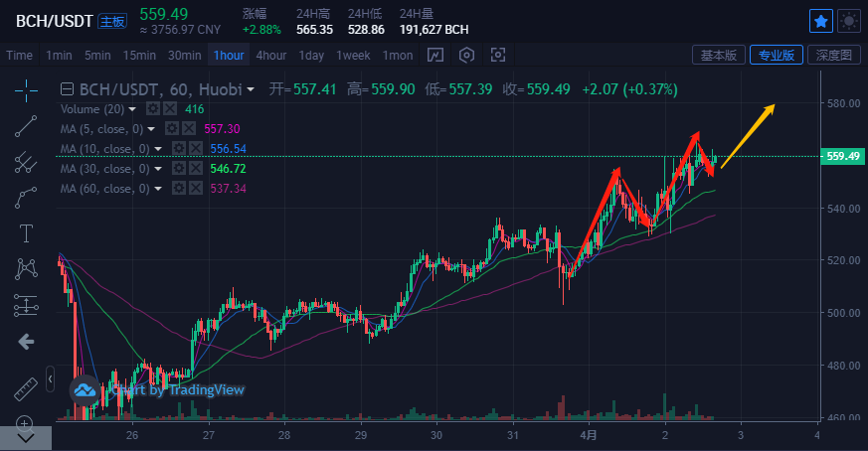This screenshot has width=868, height=451.
Task: Click the +2.88% change value
Action: 261,30
